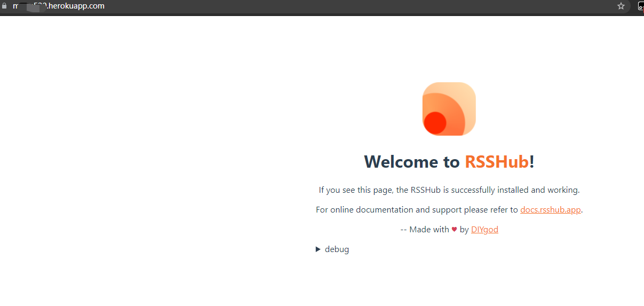Click the 'successfully installed and working' sentence
Screen dimensions: 644x306
[449, 190]
